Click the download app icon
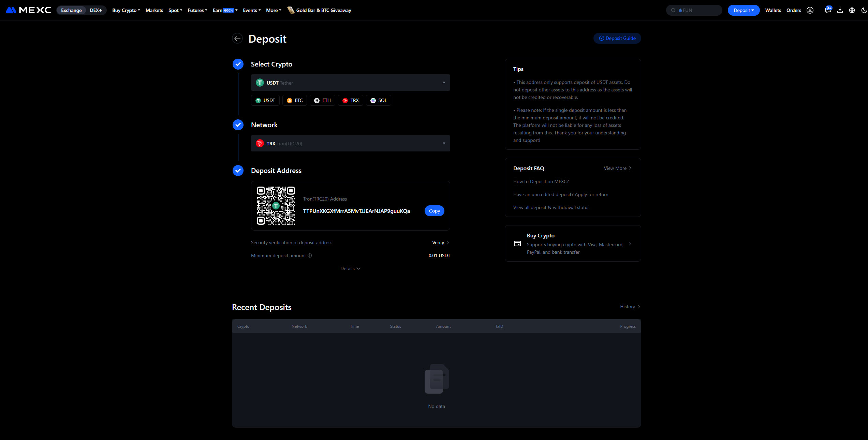This screenshot has height=440, width=868. 840,10
